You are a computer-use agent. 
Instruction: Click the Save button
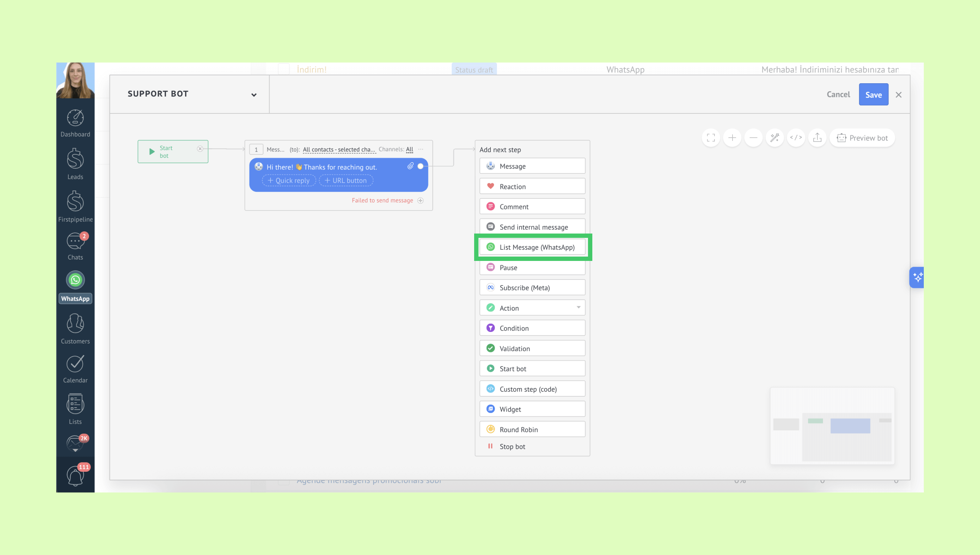[873, 94]
